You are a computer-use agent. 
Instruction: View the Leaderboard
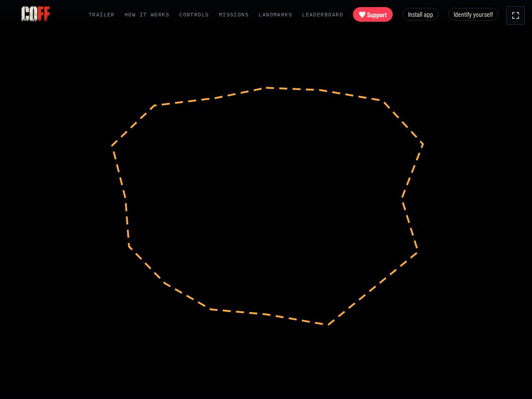pos(323,15)
